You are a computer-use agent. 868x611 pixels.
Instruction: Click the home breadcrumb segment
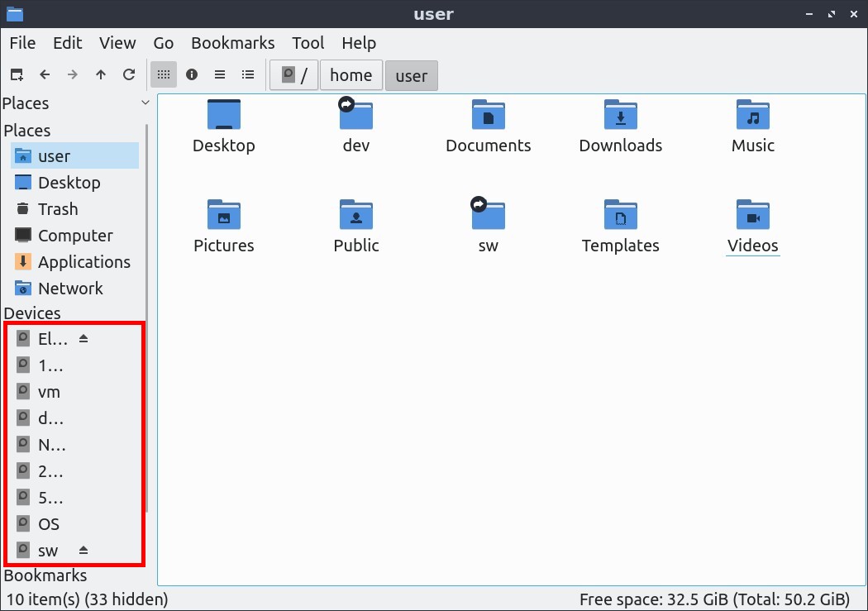(x=351, y=75)
